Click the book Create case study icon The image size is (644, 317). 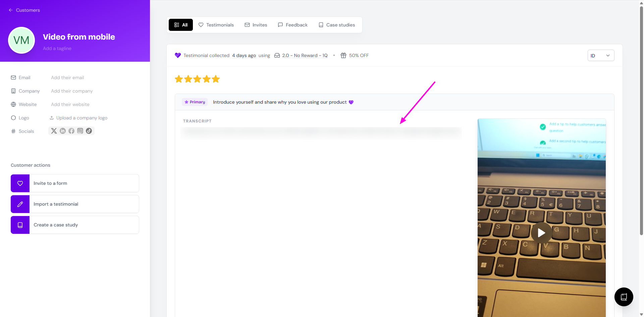[x=20, y=225]
